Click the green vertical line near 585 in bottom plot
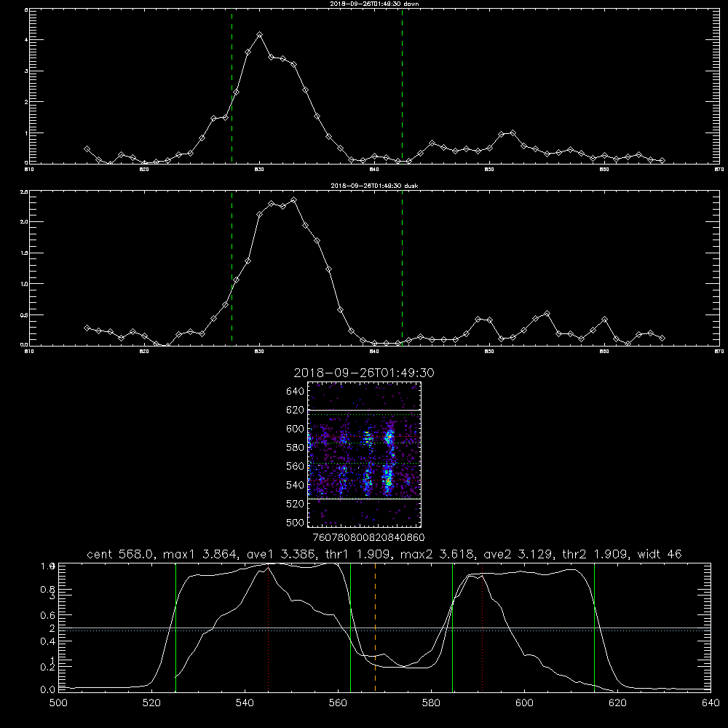 [452, 628]
